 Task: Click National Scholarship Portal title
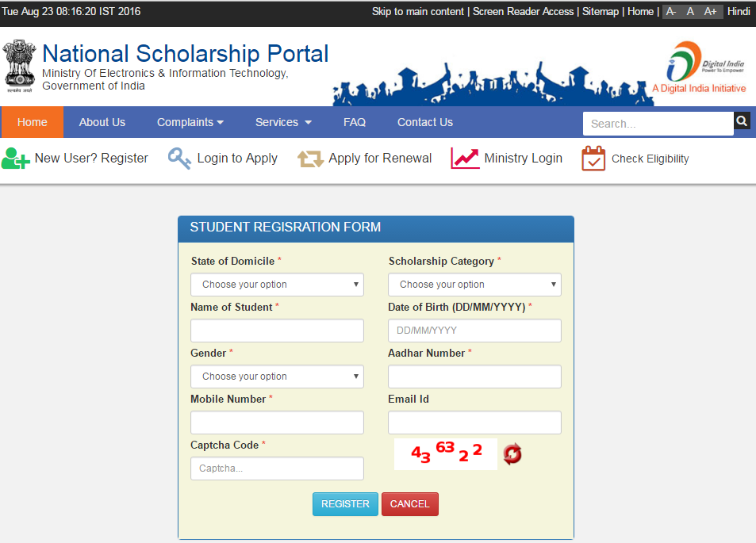pyautogui.click(x=185, y=53)
